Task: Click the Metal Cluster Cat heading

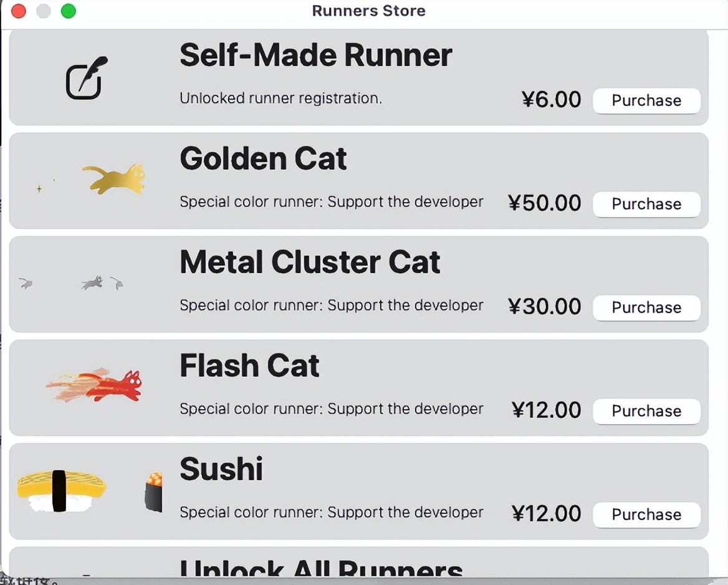Action: pyautogui.click(x=310, y=263)
